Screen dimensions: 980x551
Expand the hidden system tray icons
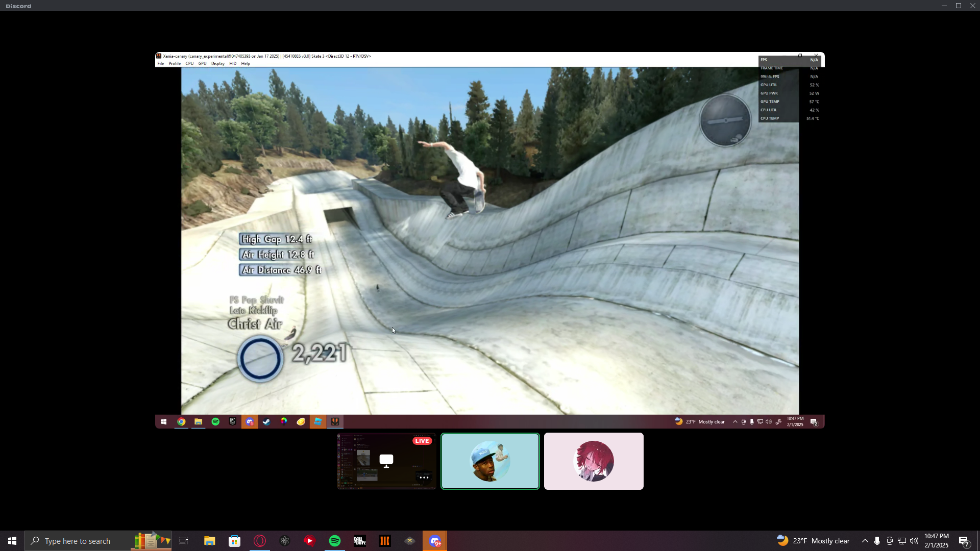coord(865,541)
